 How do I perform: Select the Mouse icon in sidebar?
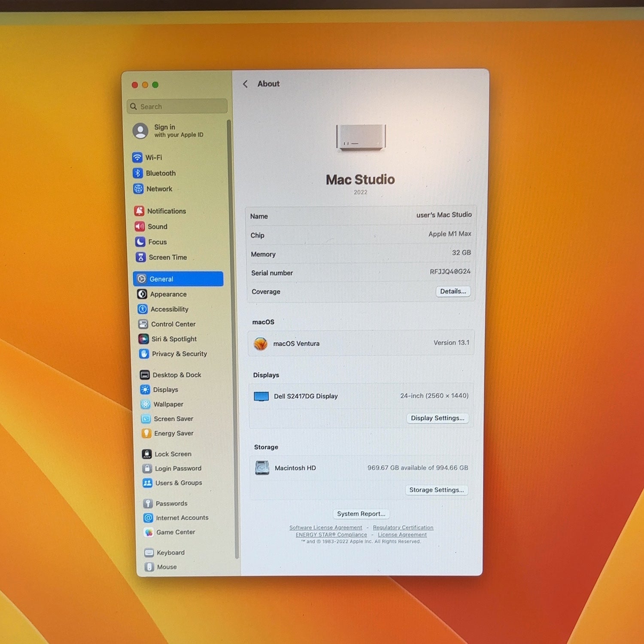tap(149, 567)
